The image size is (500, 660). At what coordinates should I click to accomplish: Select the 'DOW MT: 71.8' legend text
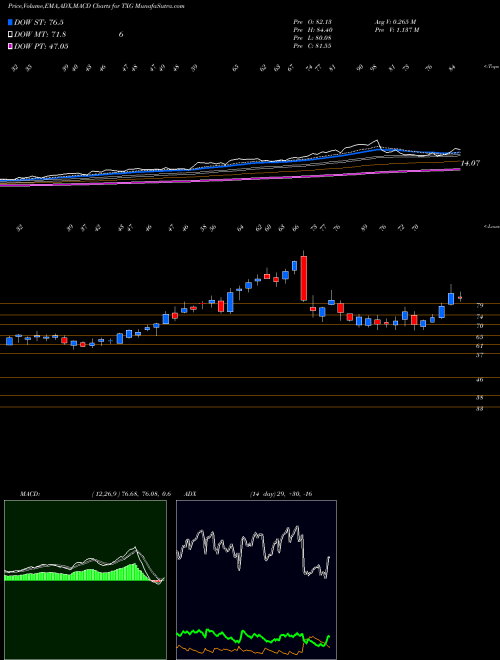click(40, 35)
